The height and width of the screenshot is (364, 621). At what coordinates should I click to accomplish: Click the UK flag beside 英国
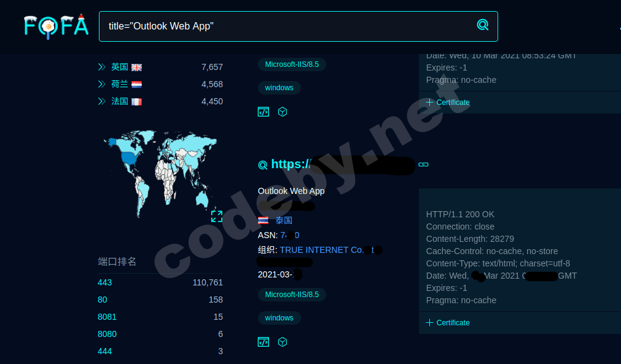click(x=136, y=67)
